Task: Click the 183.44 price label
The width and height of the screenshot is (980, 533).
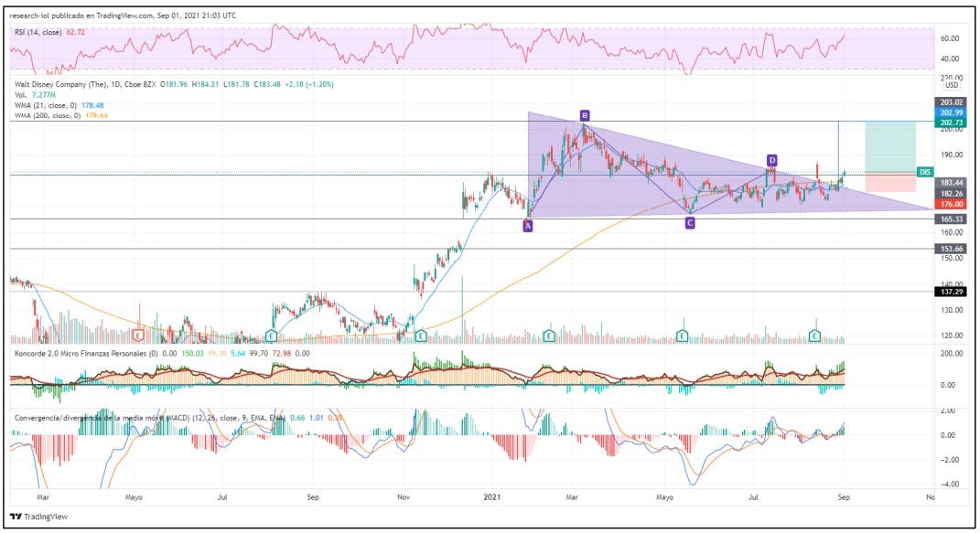Action: (x=952, y=182)
